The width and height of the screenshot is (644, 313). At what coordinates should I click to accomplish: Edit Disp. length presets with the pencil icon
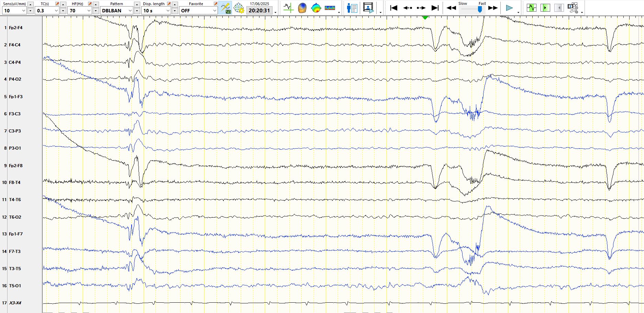169,4
